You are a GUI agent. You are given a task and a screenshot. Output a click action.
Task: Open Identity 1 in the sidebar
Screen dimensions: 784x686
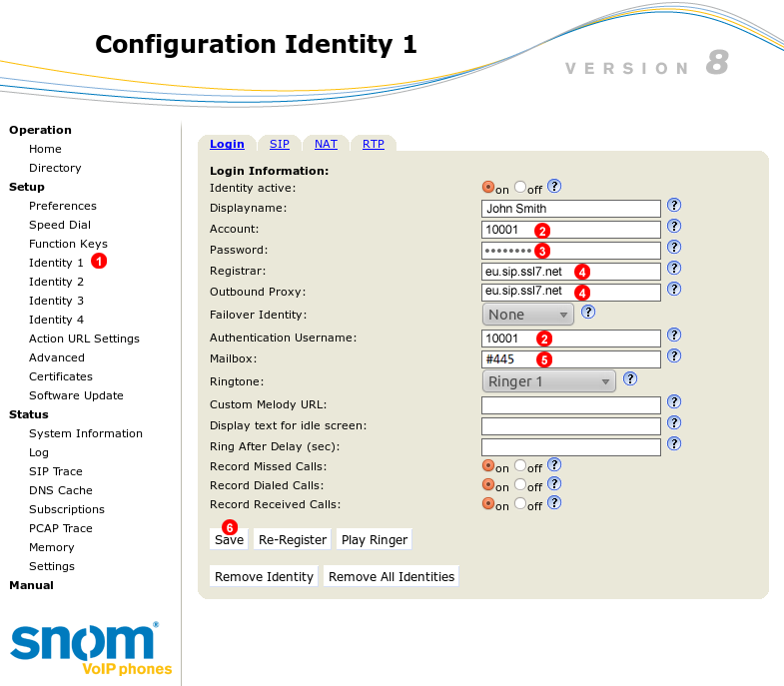pos(56,263)
